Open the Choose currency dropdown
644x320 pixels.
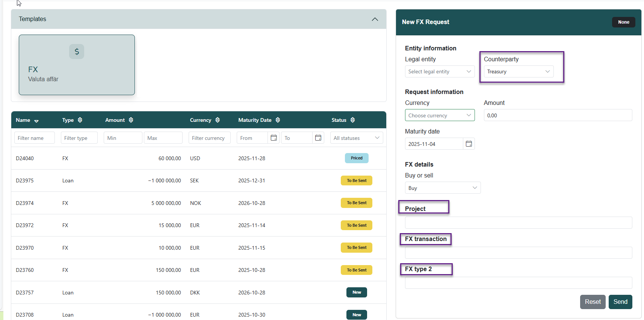coord(440,115)
